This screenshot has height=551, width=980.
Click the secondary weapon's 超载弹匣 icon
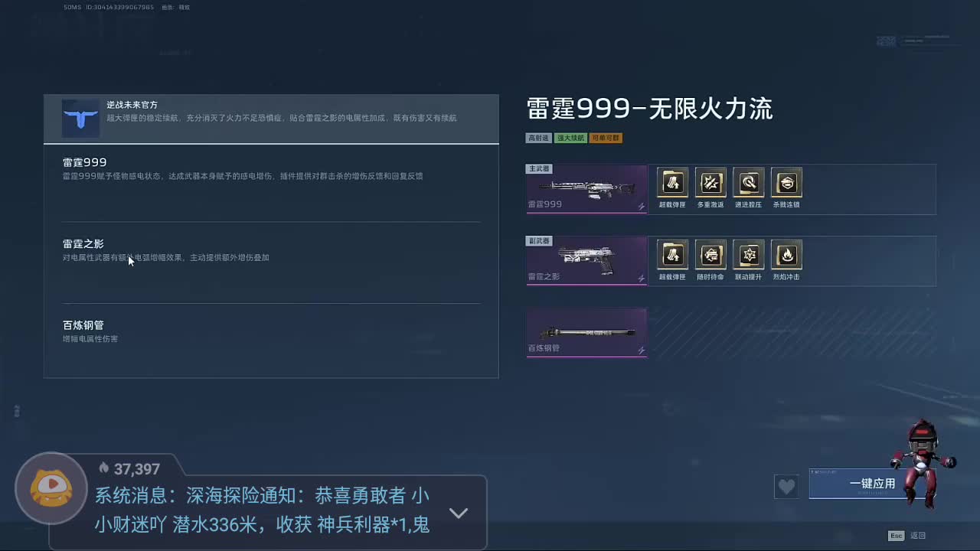click(x=672, y=254)
